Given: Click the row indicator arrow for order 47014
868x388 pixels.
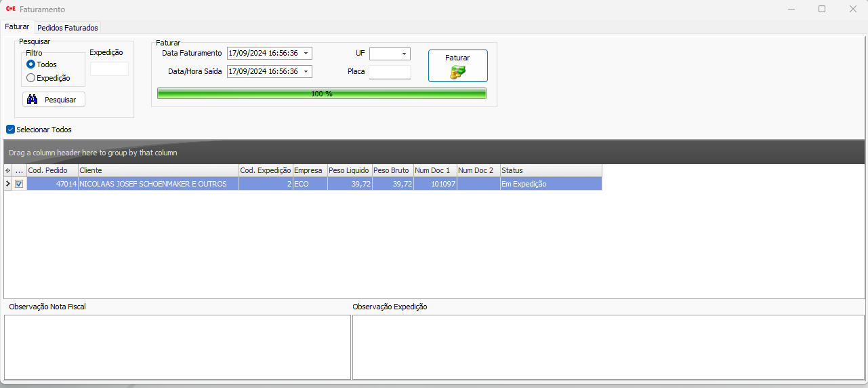Looking at the screenshot, I should click(8, 184).
